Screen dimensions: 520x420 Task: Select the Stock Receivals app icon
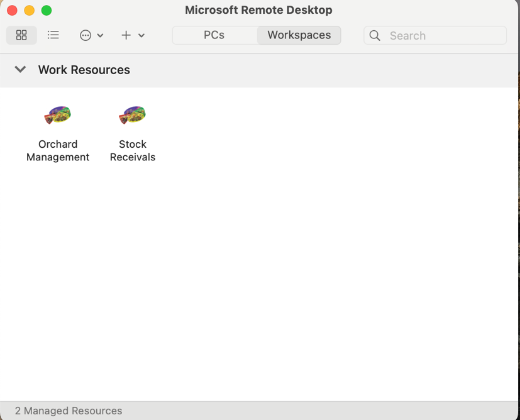(x=133, y=115)
